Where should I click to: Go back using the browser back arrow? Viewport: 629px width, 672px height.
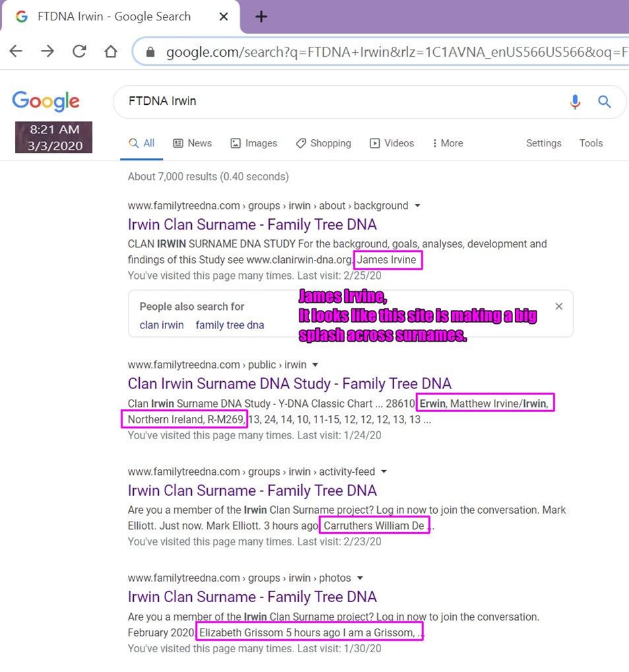point(16,51)
